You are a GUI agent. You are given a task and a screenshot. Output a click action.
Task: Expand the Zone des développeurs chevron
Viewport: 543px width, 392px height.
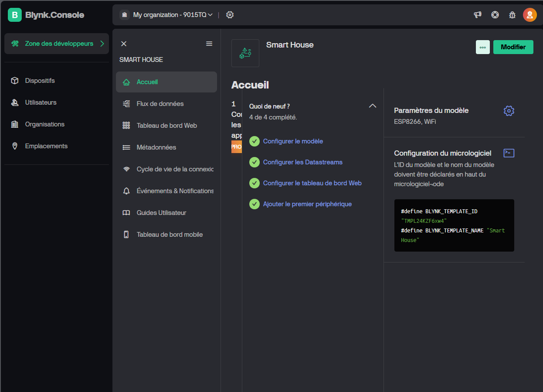pyautogui.click(x=102, y=44)
